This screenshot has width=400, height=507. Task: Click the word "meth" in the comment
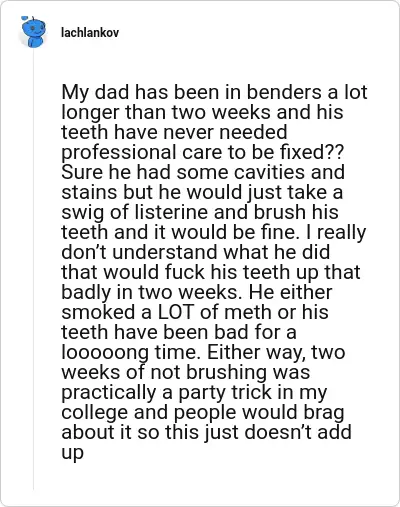(246, 312)
